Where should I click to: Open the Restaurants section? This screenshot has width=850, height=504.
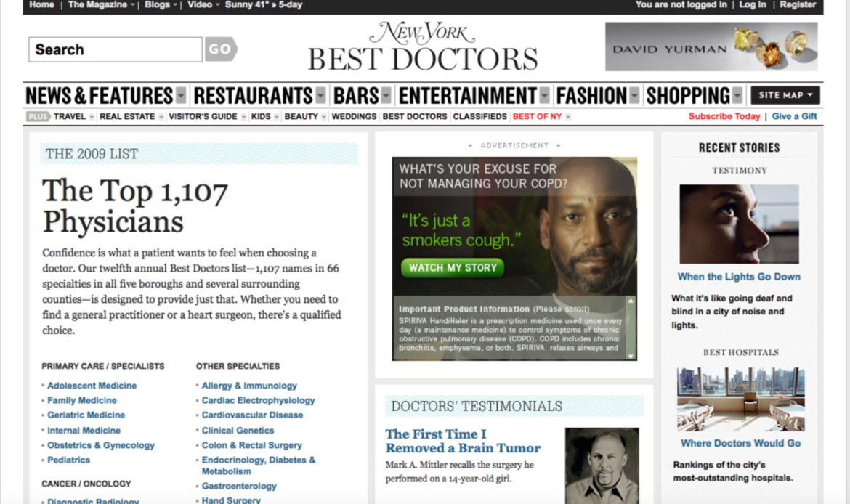253,96
